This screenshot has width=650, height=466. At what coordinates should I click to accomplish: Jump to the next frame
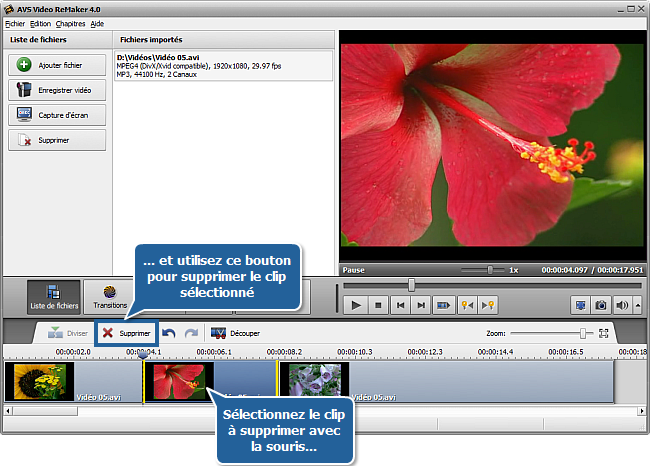(x=422, y=304)
